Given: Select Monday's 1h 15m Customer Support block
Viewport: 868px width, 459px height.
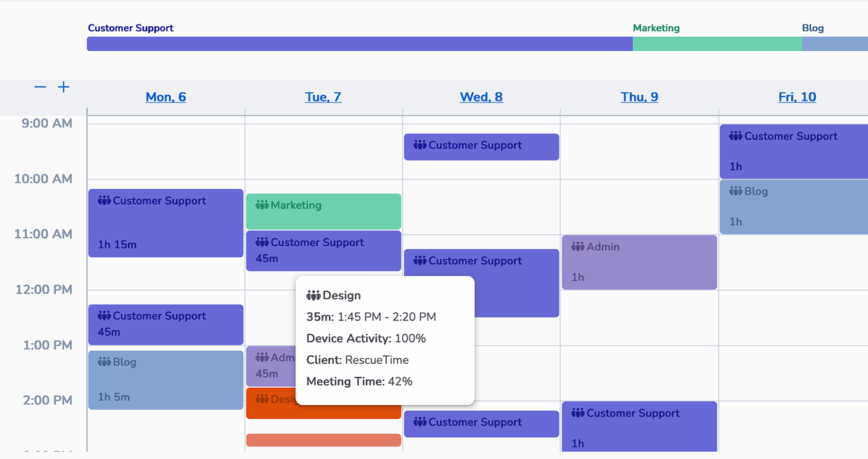Looking at the screenshot, I should 165,224.
